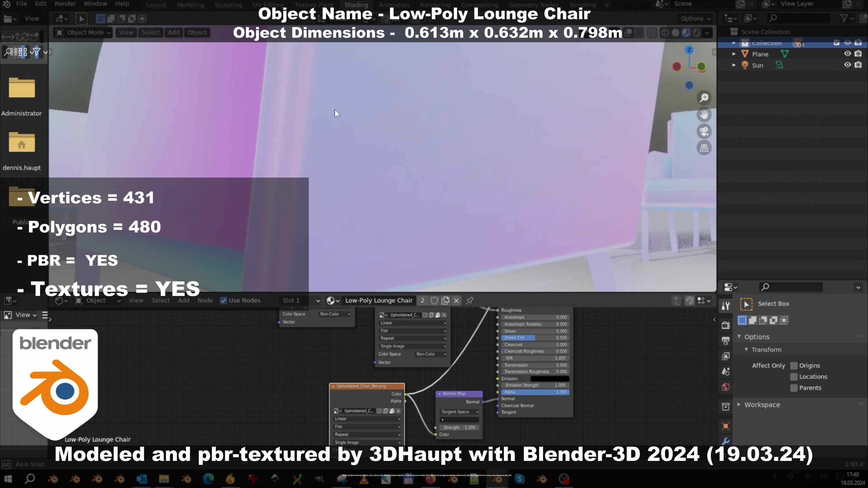Screen dimensions: 868x488
Task: Open the Help menu
Action: tap(122, 4)
